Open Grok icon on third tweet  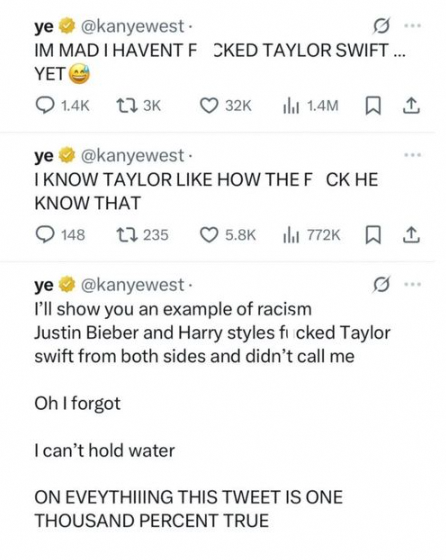coord(381,285)
